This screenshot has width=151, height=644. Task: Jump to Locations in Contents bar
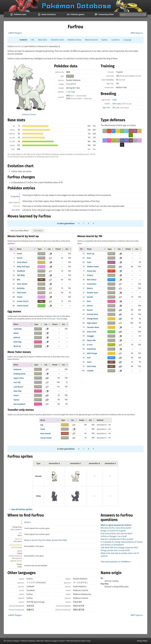pyautogui.click(x=115, y=40)
